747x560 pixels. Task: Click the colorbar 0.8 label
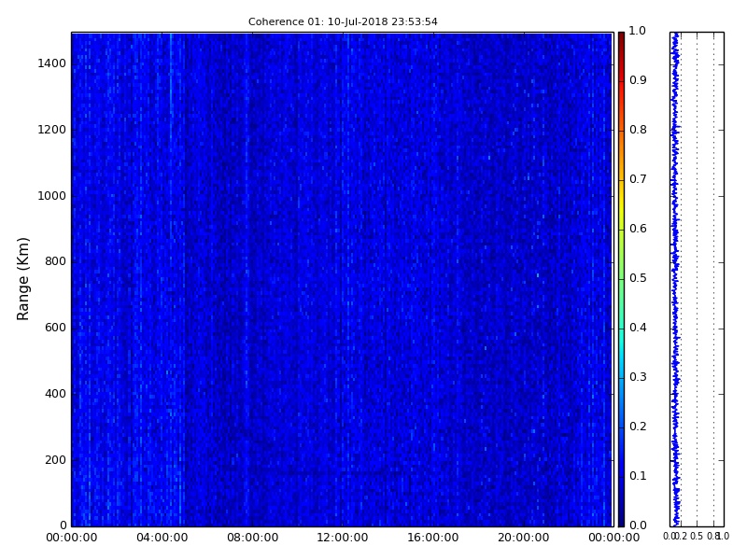pyautogui.click(x=638, y=130)
